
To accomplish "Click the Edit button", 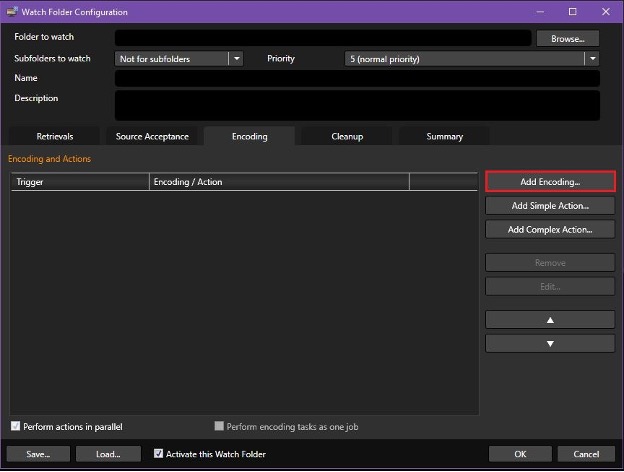I will 550,287.
